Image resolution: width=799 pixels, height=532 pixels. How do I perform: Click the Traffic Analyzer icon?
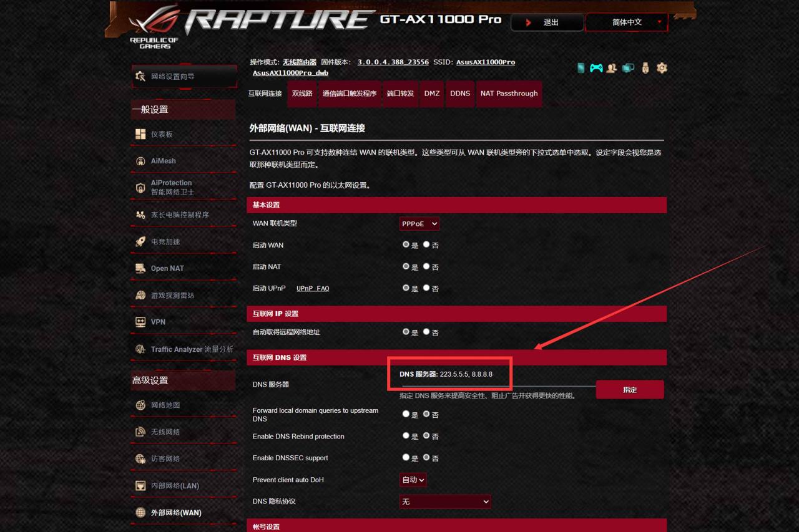(x=140, y=349)
